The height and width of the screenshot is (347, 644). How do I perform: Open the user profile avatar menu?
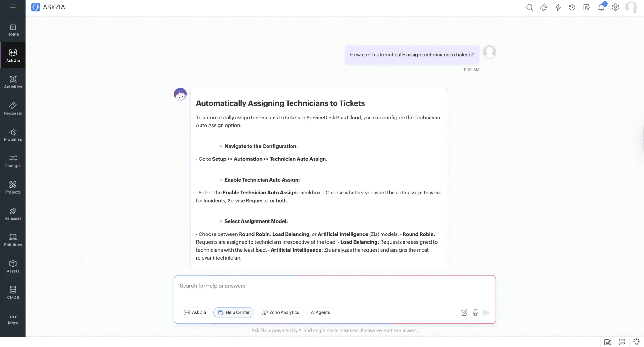631,7
